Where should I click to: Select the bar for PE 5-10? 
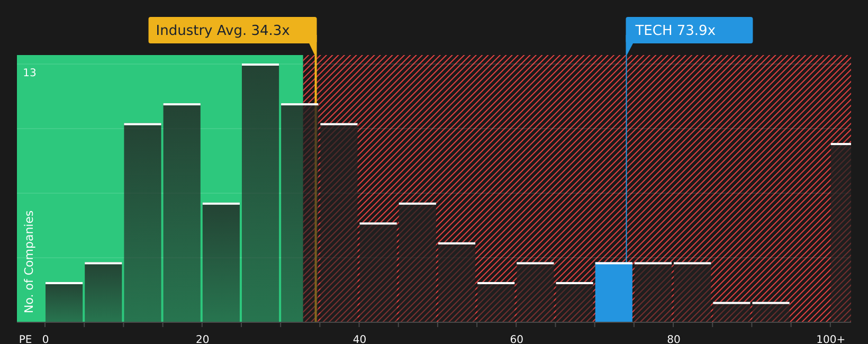tap(103, 292)
